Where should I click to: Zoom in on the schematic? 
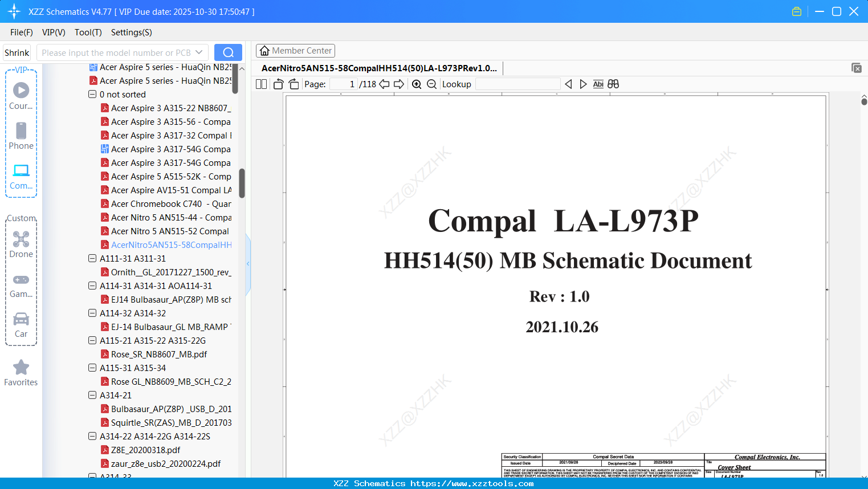click(417, 84)
